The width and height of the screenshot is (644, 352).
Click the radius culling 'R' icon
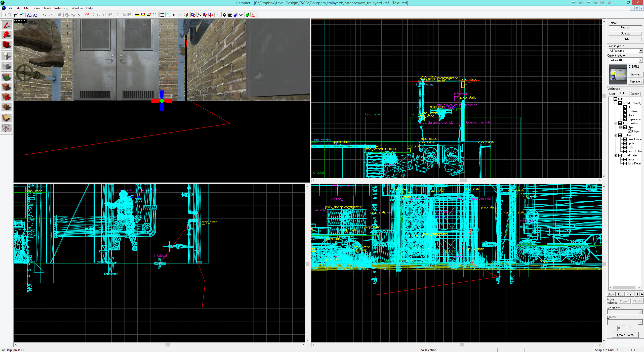point(154,15)
